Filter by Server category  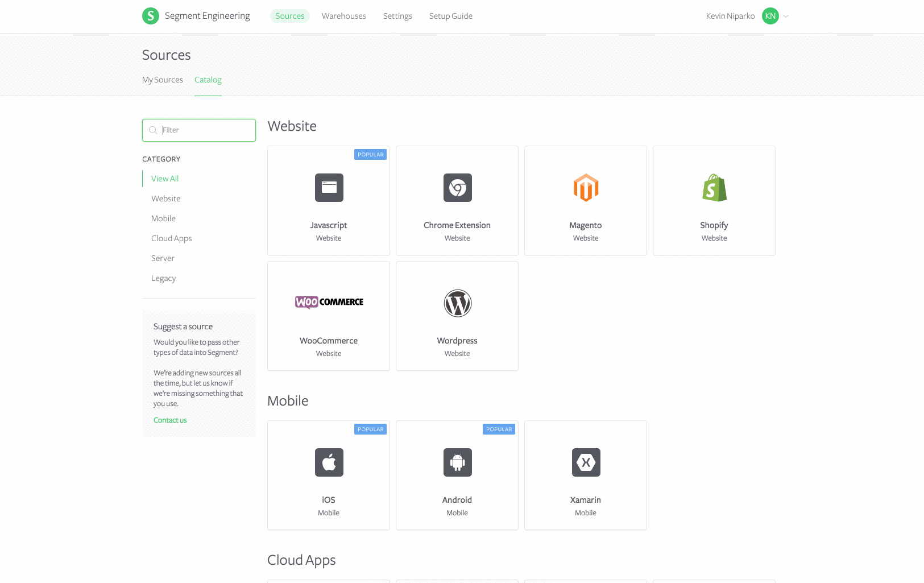pos(163,258)
